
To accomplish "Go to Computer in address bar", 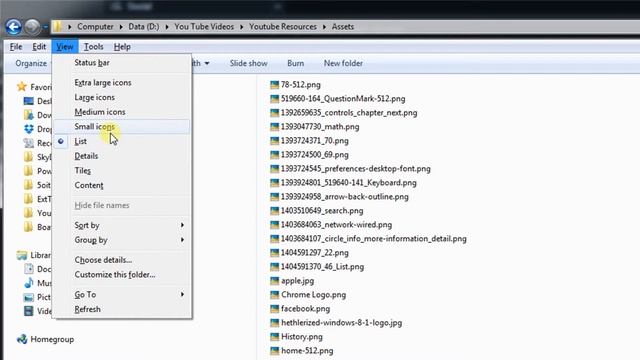I will pyautogui.click(x=96, y=27).
